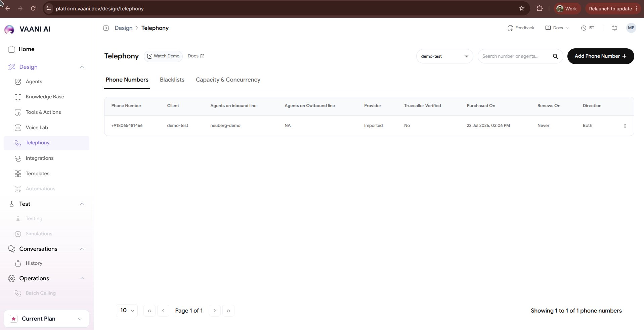The width and height of the screenshot is (644, 330).
Task: Click Design in the breadcrumb
Action: click(123, 28)
